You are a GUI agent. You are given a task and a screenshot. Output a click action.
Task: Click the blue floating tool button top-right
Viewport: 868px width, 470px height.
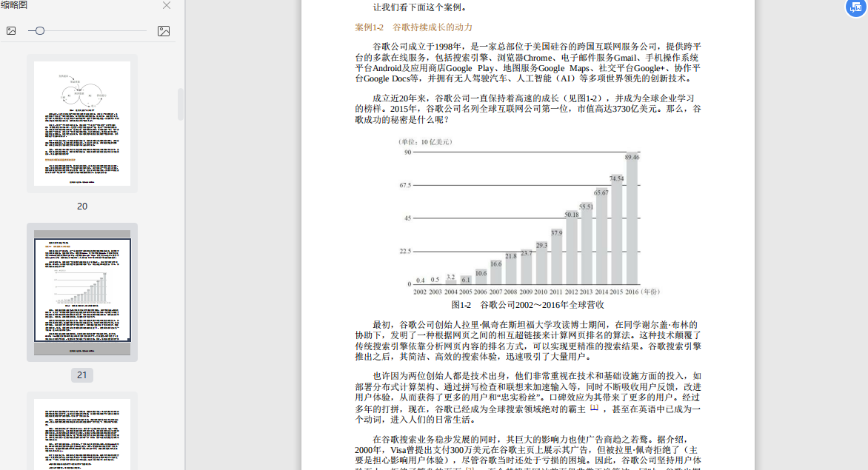[x=856, y=7]
